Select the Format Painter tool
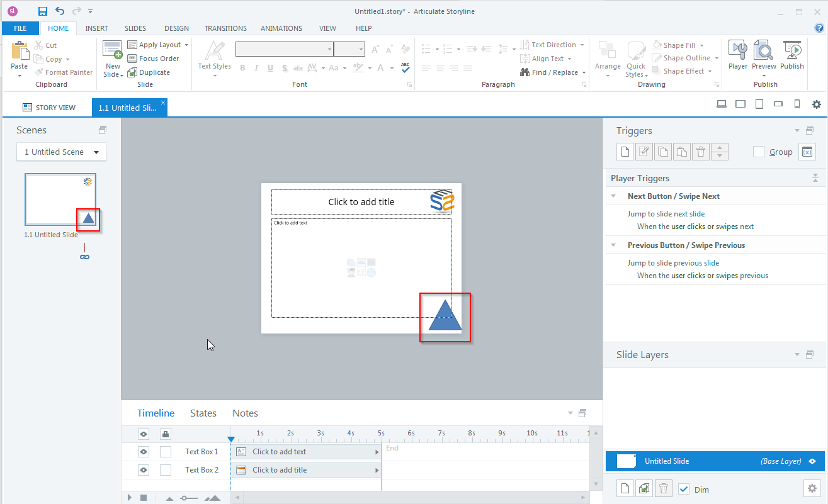828x504 pixels. click(64, 72)
